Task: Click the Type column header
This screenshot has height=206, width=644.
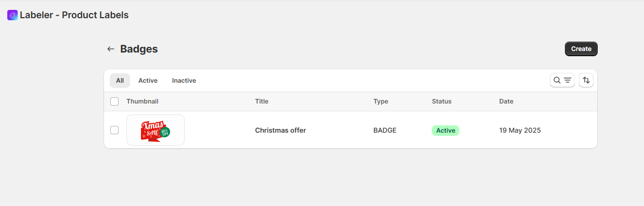Action: click(381, 101)
